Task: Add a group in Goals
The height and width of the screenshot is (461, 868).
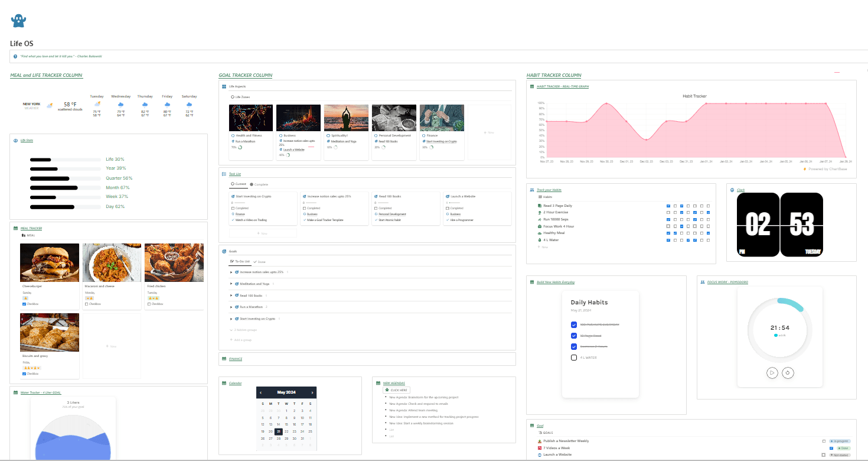Action: pos(240,340)
